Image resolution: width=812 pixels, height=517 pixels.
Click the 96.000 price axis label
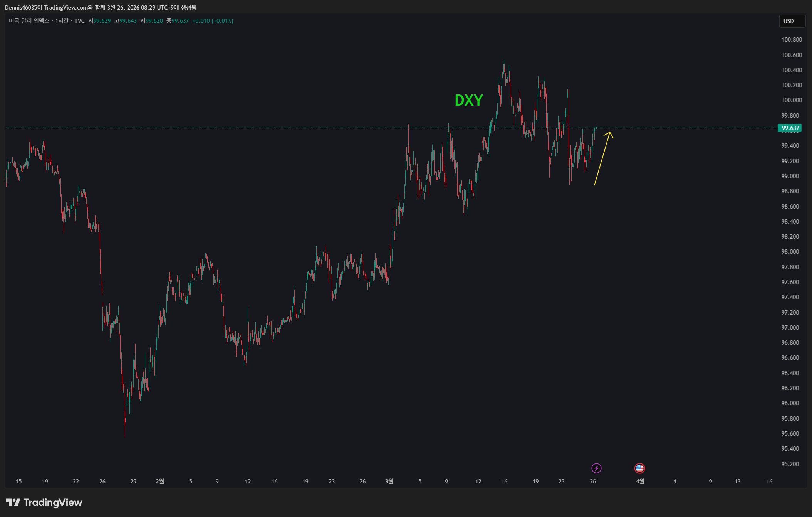(x=790, y=403)
